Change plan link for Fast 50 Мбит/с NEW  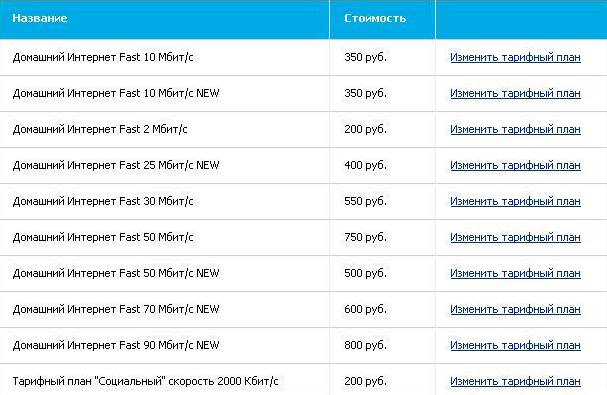(515, 273)
